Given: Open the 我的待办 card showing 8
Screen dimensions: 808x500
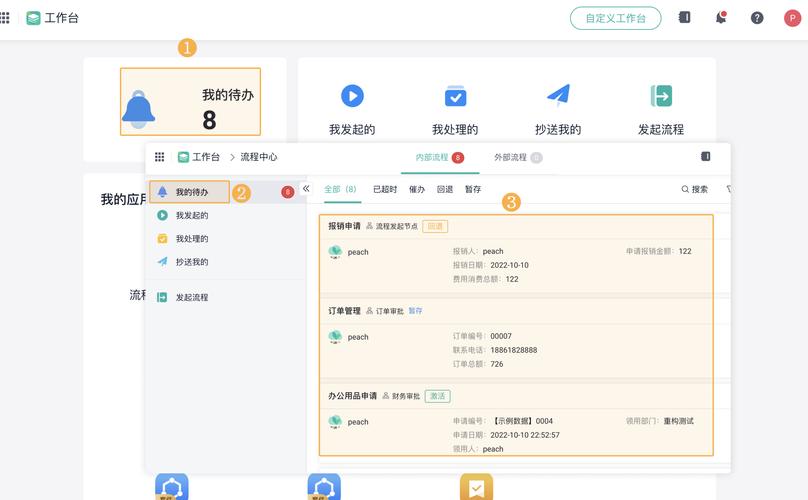Looking at the screenshot, I should click(x=190, y=102).
